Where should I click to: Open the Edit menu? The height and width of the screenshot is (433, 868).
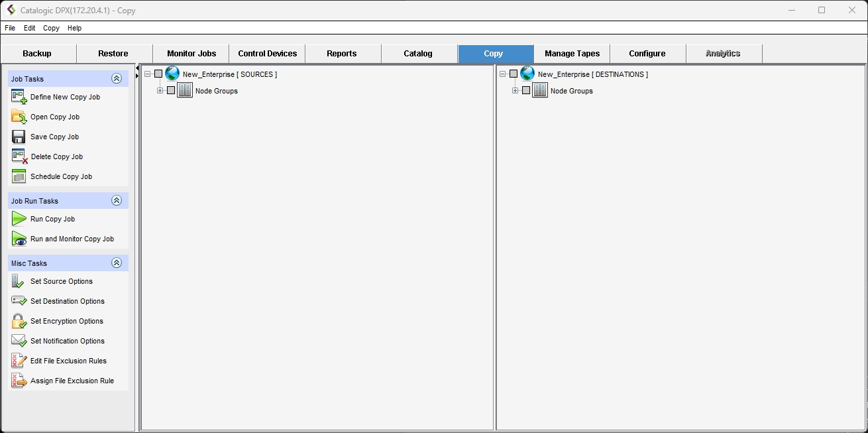pyautogui.click(x=29, y=29)
